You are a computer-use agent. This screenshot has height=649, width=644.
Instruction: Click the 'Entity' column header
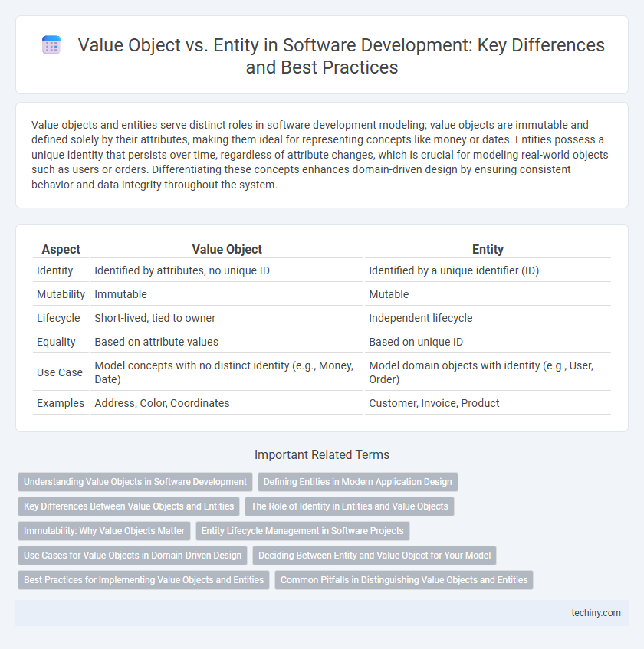[488, 250]
